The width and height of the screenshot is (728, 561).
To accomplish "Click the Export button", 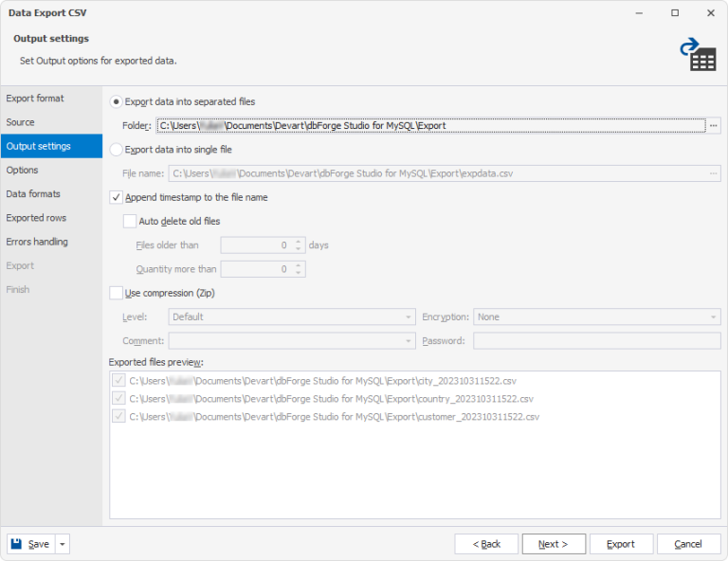I will pos(621,544).
